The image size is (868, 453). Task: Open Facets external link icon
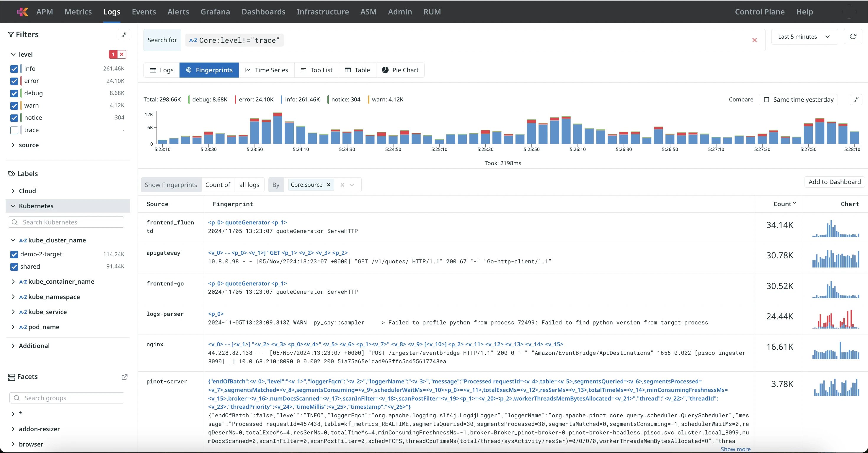point(124,377)
